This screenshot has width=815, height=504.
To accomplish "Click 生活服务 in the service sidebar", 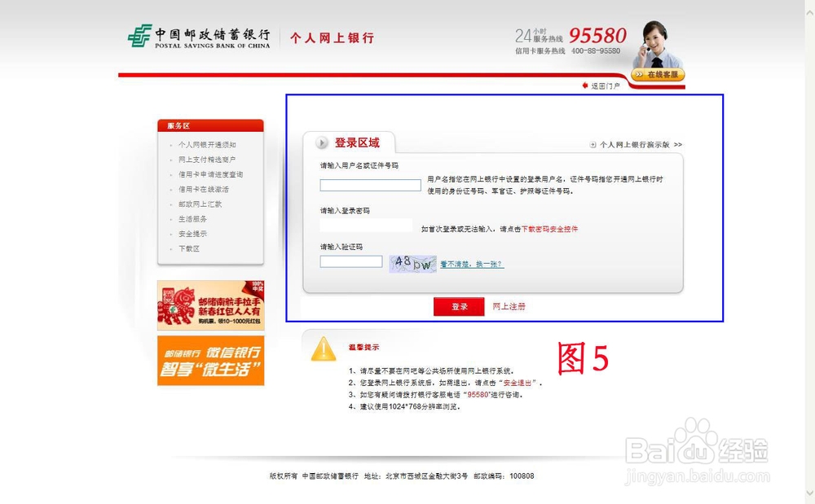I will coord(193,219).
